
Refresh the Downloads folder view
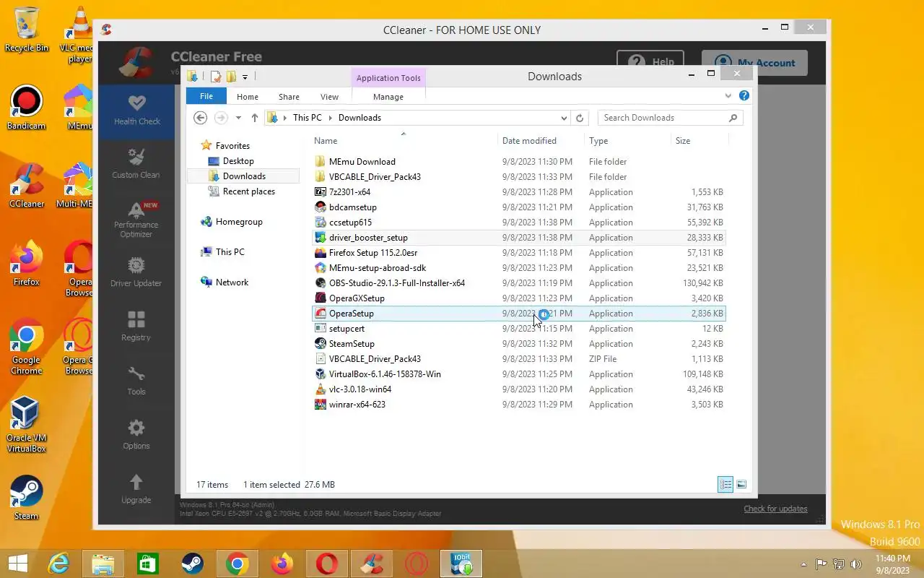580,118
